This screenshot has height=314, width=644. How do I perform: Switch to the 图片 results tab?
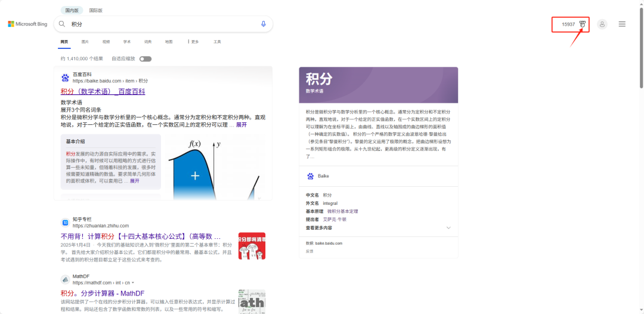(85, 42)
